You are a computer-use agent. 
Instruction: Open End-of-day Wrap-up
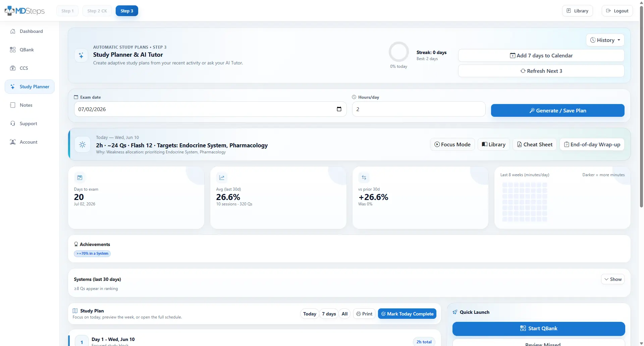(592, 144)
